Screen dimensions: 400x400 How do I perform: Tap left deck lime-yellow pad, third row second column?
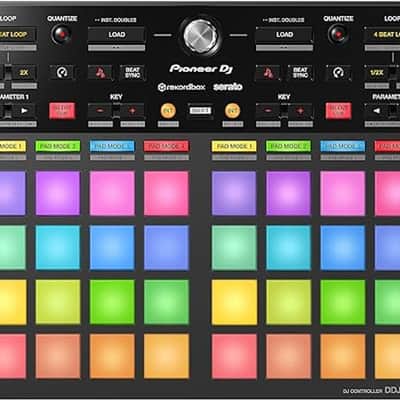tap(58, 302)
